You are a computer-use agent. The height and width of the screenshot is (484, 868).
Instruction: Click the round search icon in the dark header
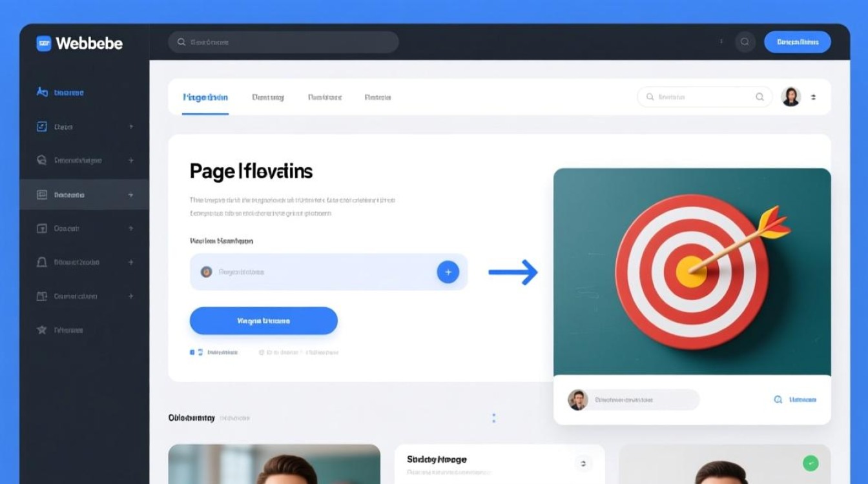[745, 42]
